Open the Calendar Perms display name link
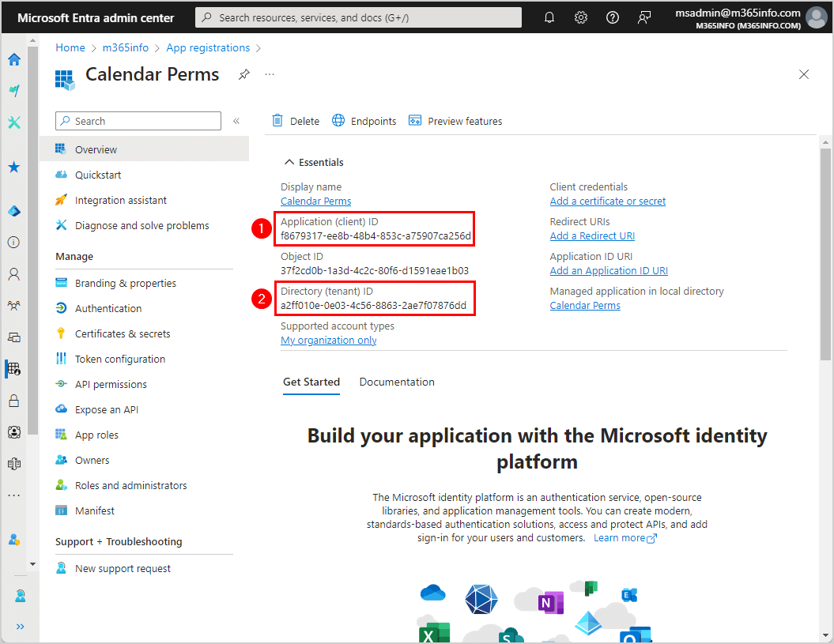 (316, 201)
